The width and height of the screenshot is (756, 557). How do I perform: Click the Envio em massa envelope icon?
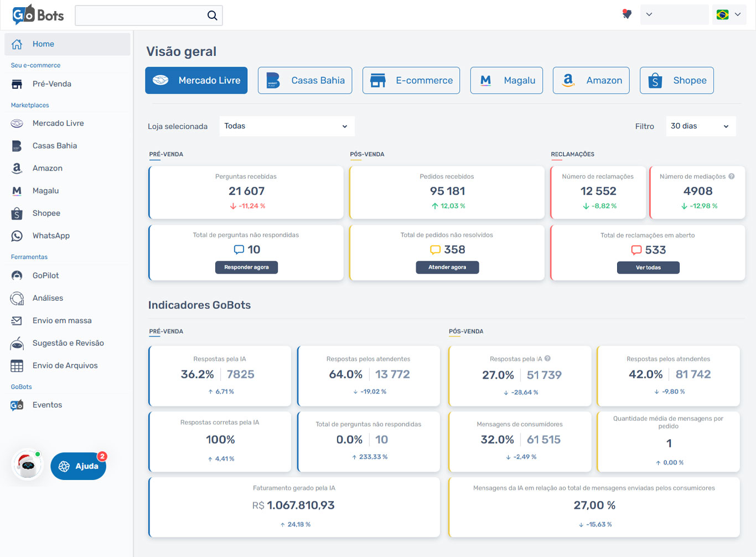click(x=17, y=321)
